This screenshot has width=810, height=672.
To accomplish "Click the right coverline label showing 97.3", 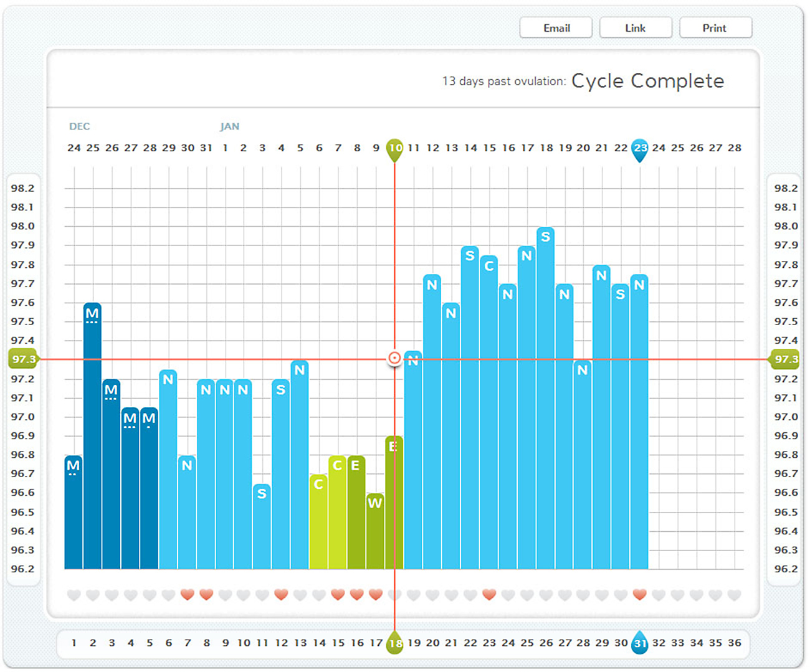I will coord(784,359).
